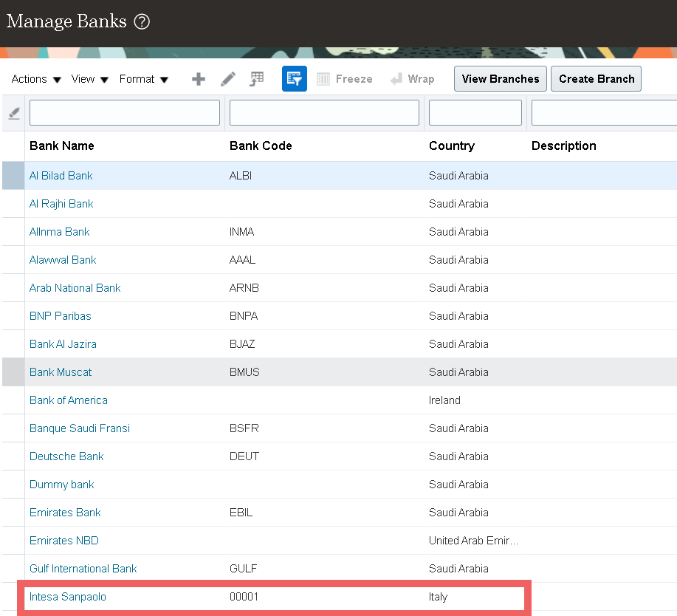The width and height of the screenshot is (677, 616).
Task: Click the Create Branch button
Action: tap(595, 78)
